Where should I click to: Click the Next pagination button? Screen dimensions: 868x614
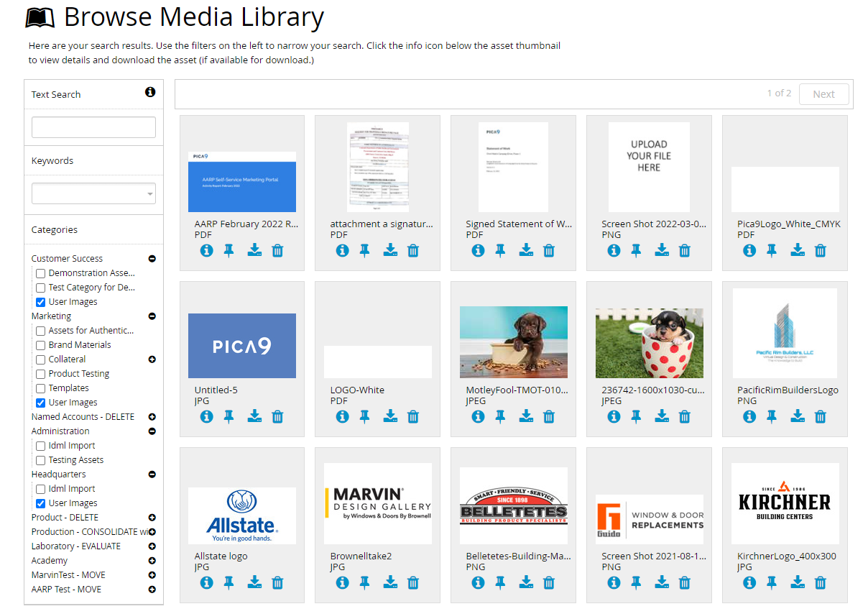pos(823,93)
